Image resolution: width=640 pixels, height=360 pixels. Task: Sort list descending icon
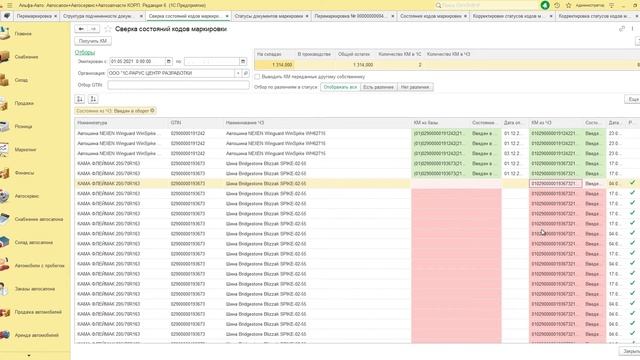(93, 99)
